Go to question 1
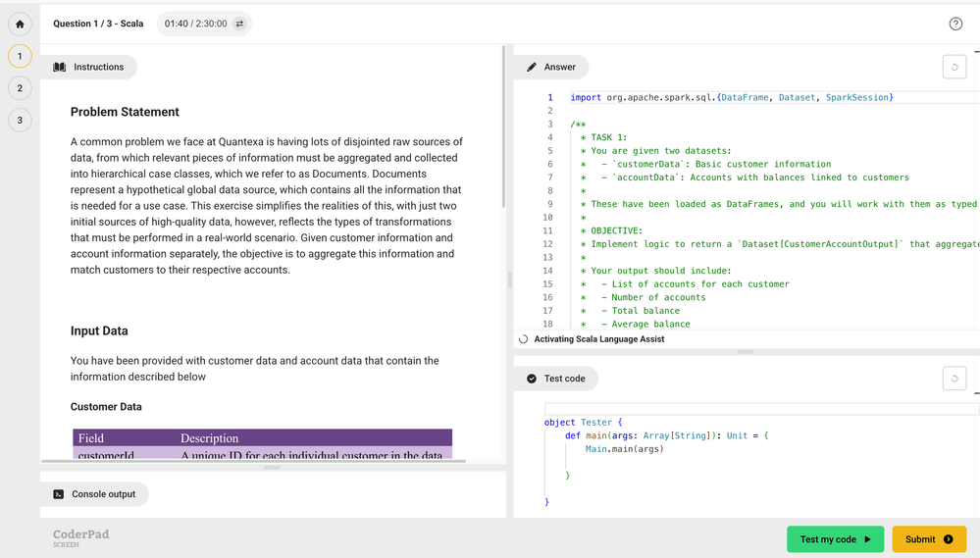This screenshot has height=558, width=980. [20, 57]
